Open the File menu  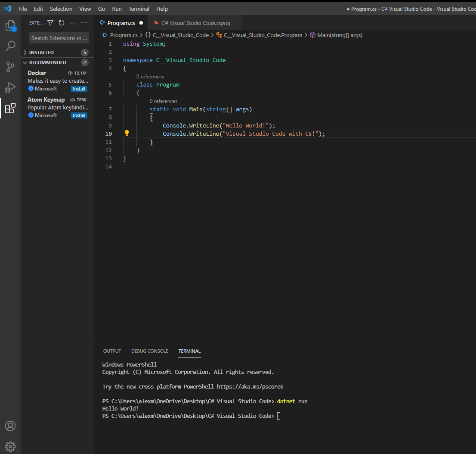click(23, 9)
